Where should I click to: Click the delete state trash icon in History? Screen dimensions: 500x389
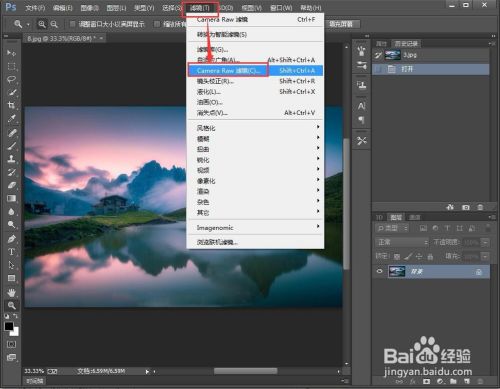click(x=480, y=207)
